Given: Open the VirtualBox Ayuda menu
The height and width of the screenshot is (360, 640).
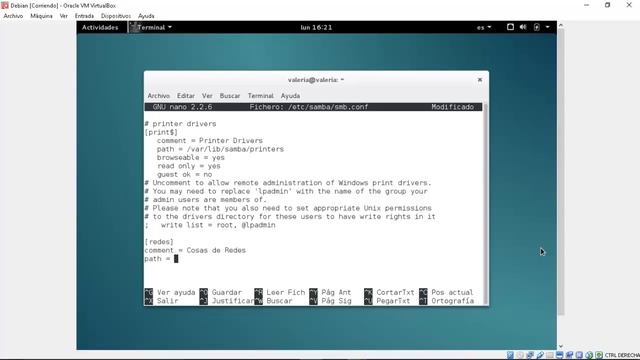Looking at the screenshot, I should click(x=146, y=16).
